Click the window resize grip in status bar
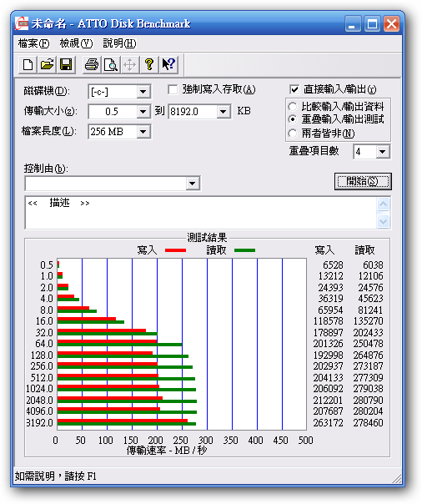Viewport: 422px width, 504px height. (397, 478)
